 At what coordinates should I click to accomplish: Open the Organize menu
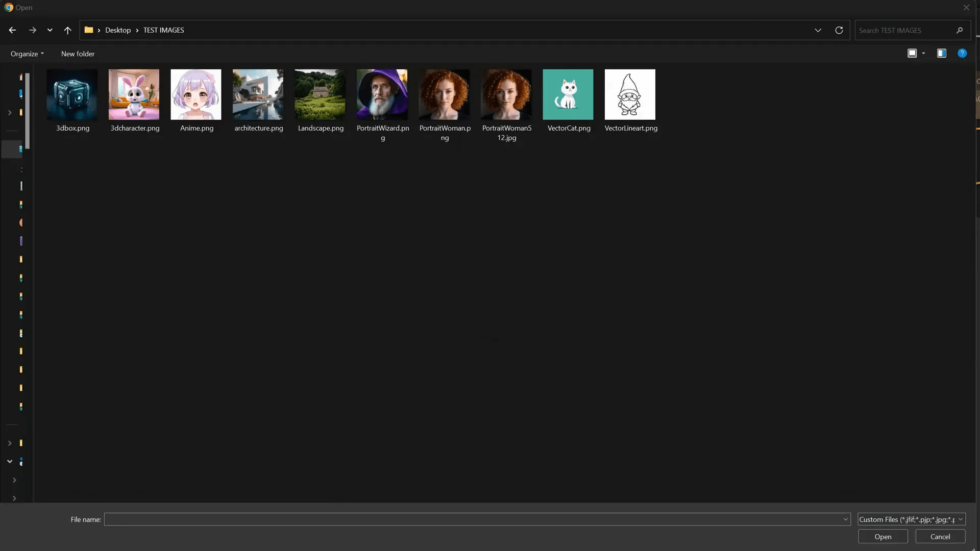point(27,54)
